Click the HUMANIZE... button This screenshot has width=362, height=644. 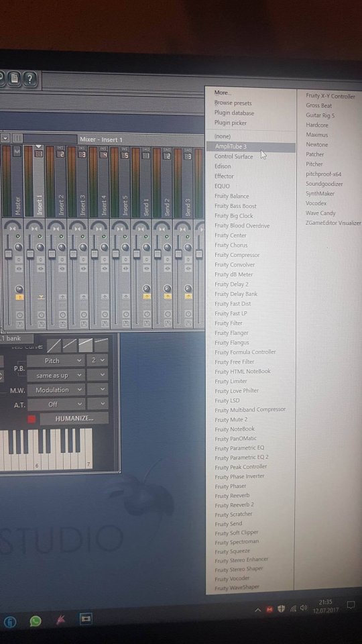coord(74,419)
